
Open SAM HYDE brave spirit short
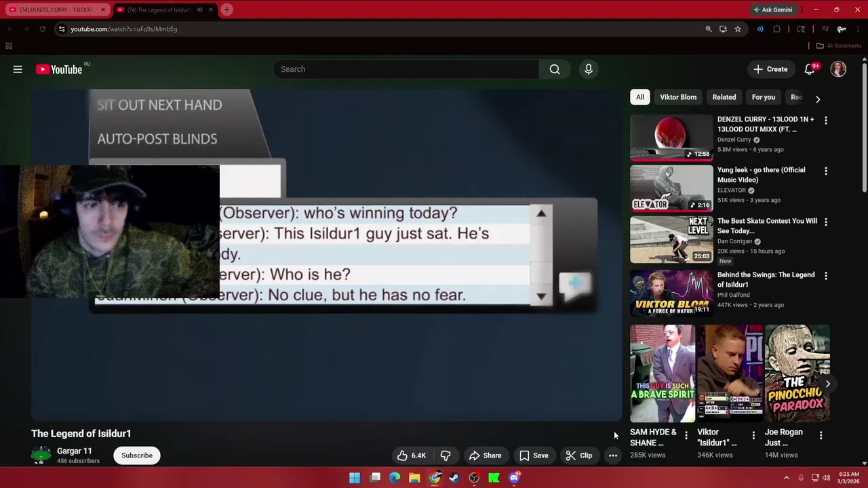663,373
